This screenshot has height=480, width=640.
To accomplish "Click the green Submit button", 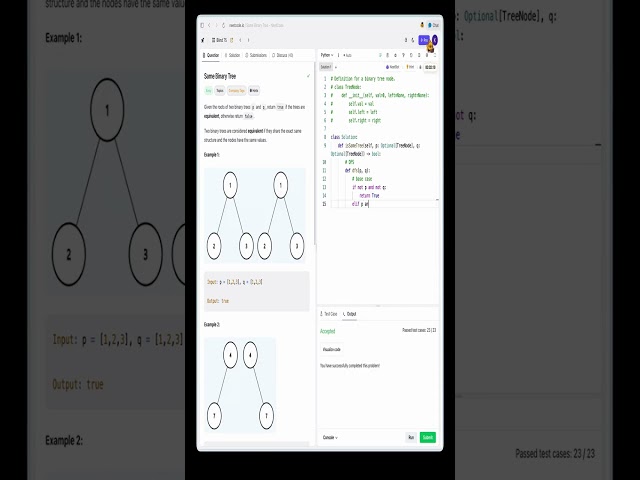I will tap(428, 437).
